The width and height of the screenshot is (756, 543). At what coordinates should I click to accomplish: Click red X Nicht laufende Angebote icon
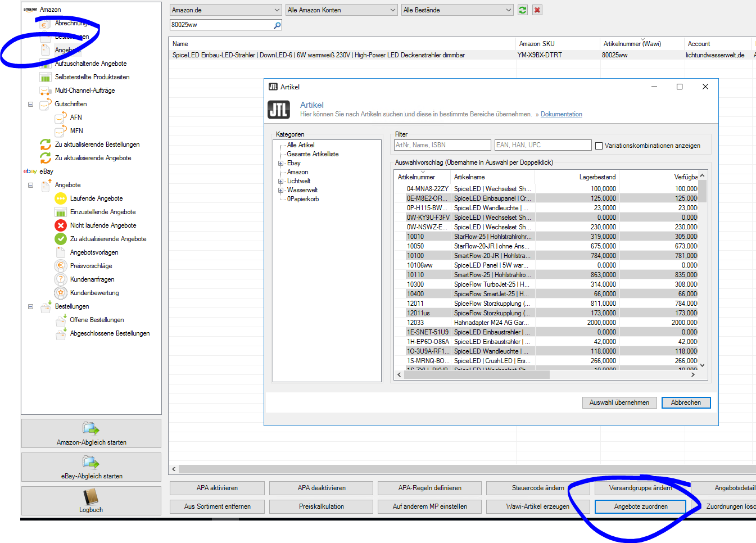[61, 225]
